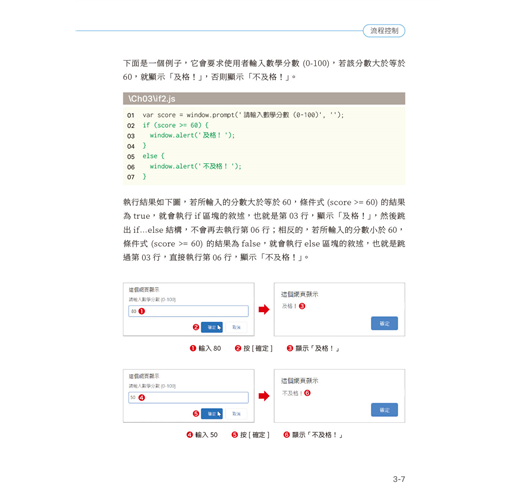This screenshot has height=500, width=520.
Task: Click the red circled 6 beside 不及格！
Action: [307, 393]
